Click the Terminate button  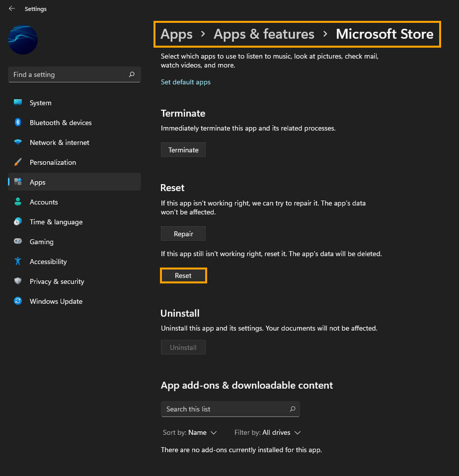(x=183, y=150)
